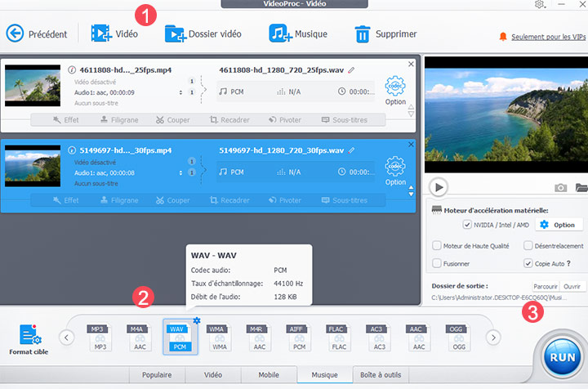Choose the WMA output format
Screen dimensions: 588x389
[x=219, y=338]
